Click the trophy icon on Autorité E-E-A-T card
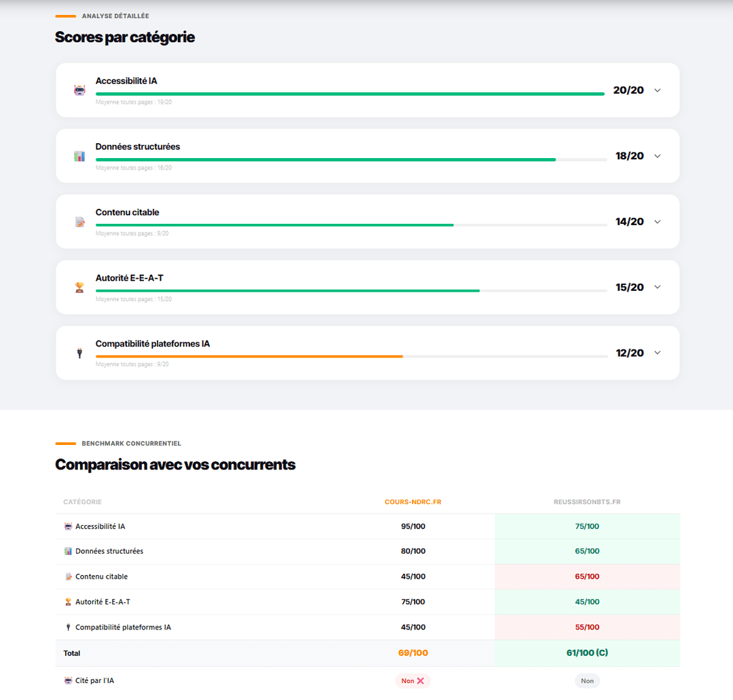Image resolution: width=733 pixels, height=700 pixels. click(x=79, y=287)
